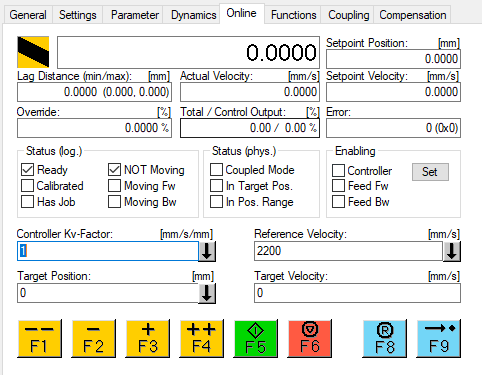Click the Error value field

tap(393, 128)
